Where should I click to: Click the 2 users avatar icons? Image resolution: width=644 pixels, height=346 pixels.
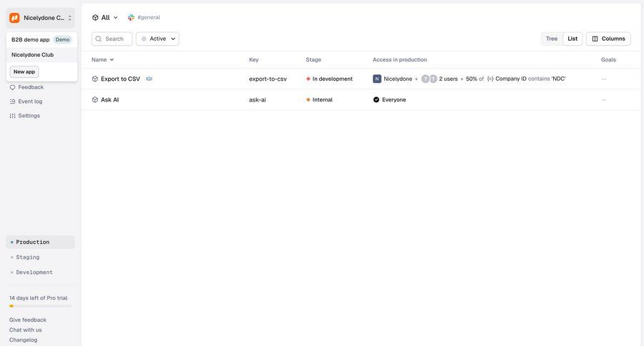[429, 79]
